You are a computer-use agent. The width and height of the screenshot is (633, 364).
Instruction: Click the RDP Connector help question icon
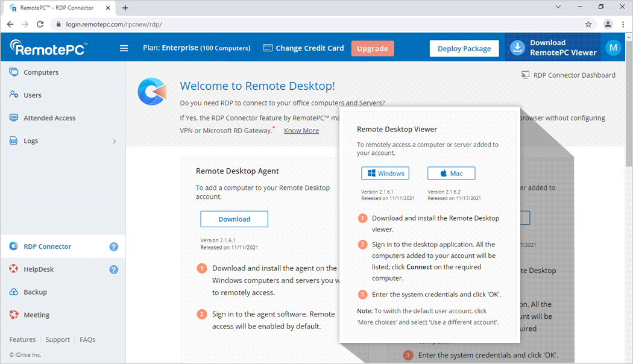[113, 246]
